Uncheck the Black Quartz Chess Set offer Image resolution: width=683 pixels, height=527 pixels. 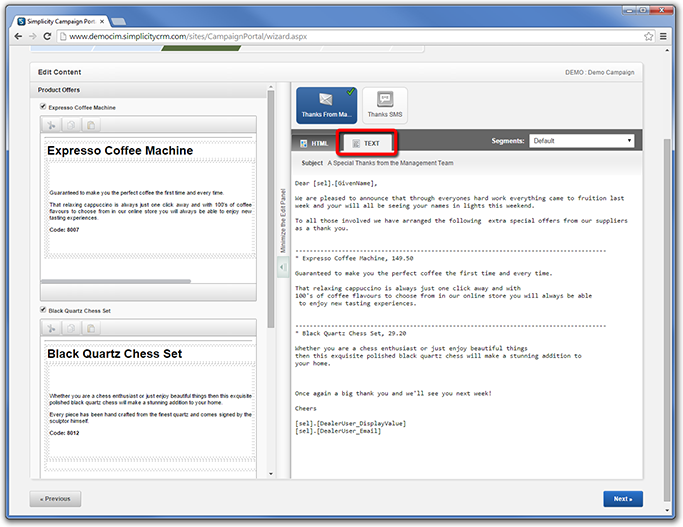click(x=43, y=310)
